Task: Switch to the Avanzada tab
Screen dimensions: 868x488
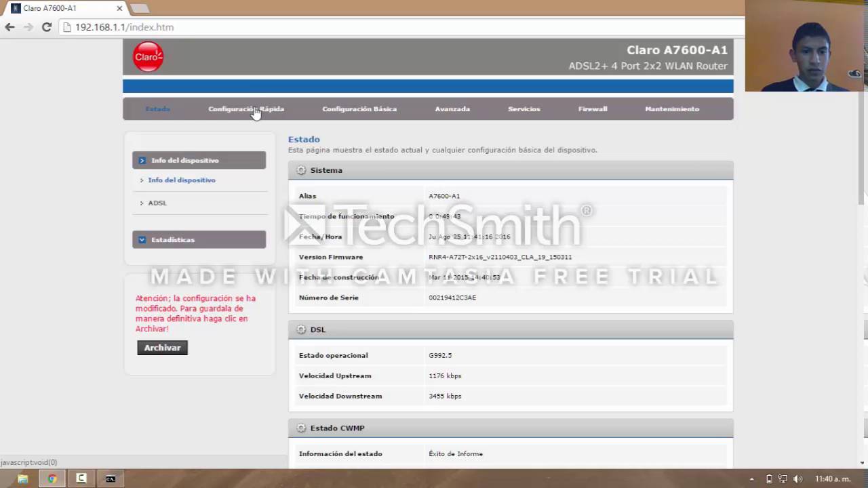Action: tap(452, 109)
